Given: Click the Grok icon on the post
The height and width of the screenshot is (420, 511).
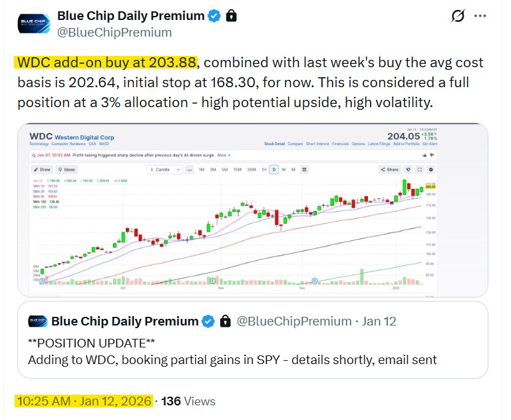Looking at the screenshot, I should coord(458,16).
